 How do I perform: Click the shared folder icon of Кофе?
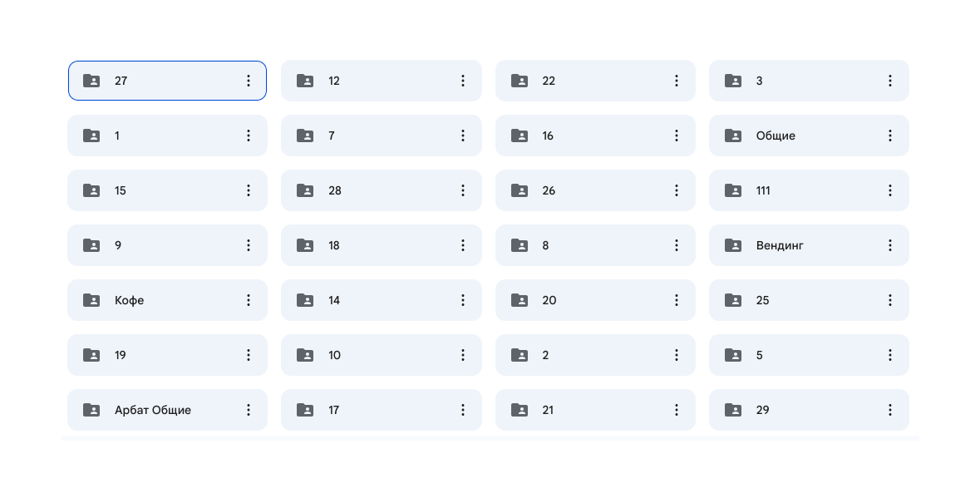click(x=91, y=301)
